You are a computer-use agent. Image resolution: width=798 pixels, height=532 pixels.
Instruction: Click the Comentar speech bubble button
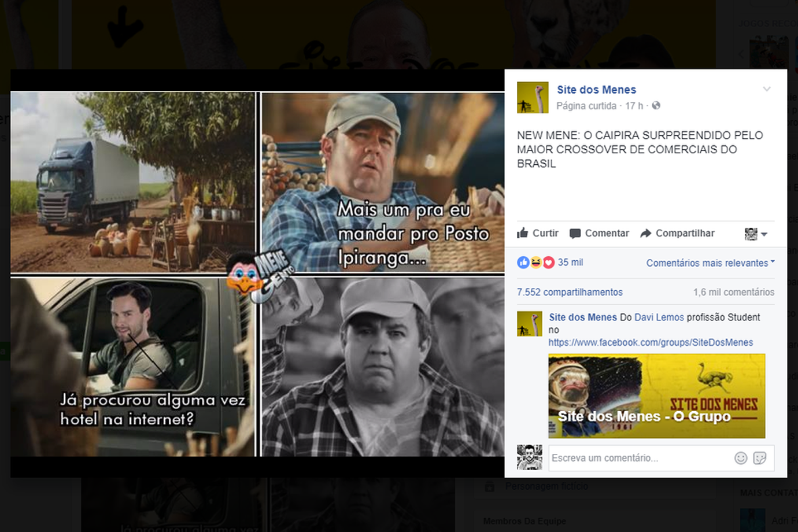pyautogui.click(x=599, y=233)
